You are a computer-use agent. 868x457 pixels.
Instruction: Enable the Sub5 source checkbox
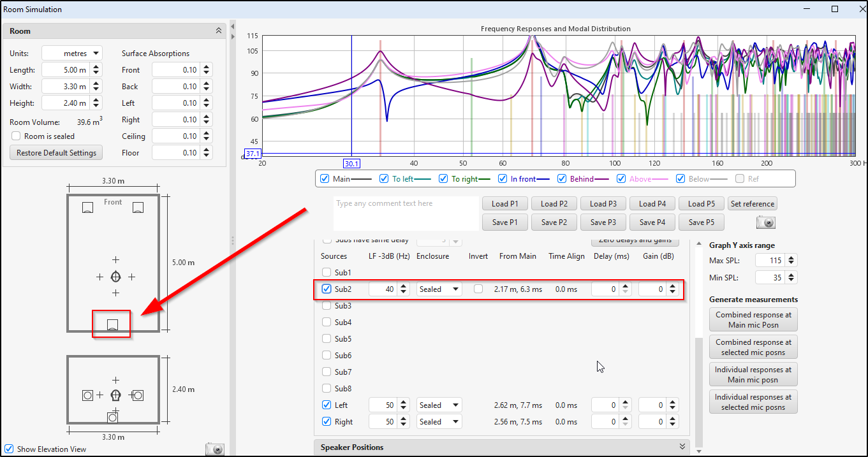point(327,339)
